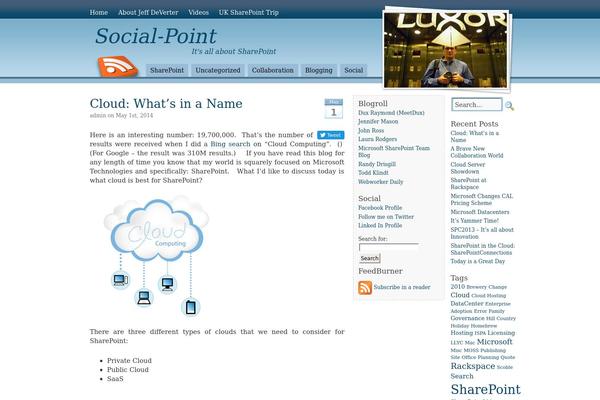Open SharePoint in the Cloud: SharePointConnections post

[483, 249]
